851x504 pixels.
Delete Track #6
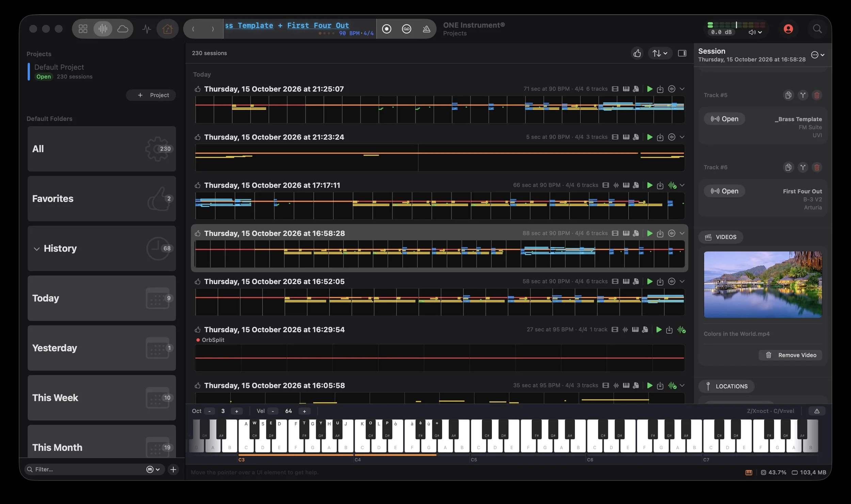(817, 167)
